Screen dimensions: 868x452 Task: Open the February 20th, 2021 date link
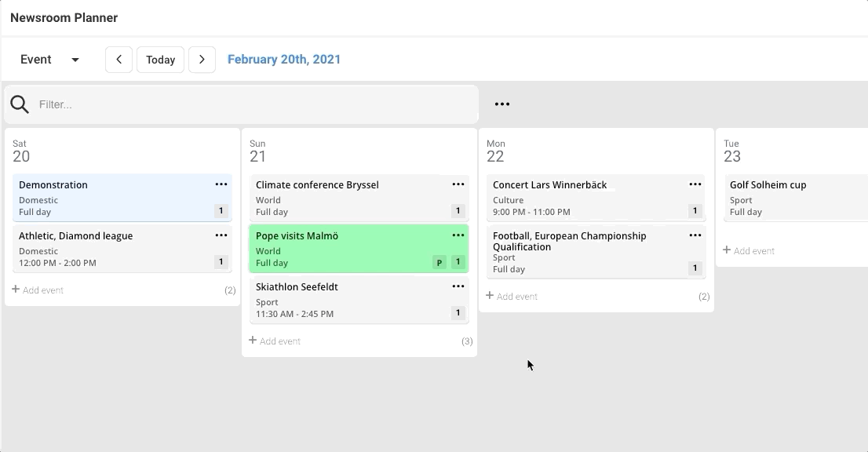[x=284, y=59]
